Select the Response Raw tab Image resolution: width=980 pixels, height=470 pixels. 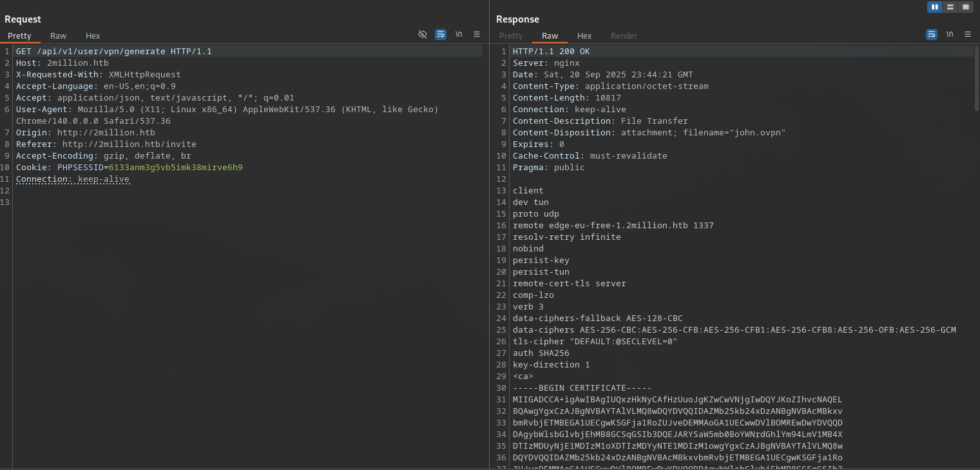[x=550, y=36]
